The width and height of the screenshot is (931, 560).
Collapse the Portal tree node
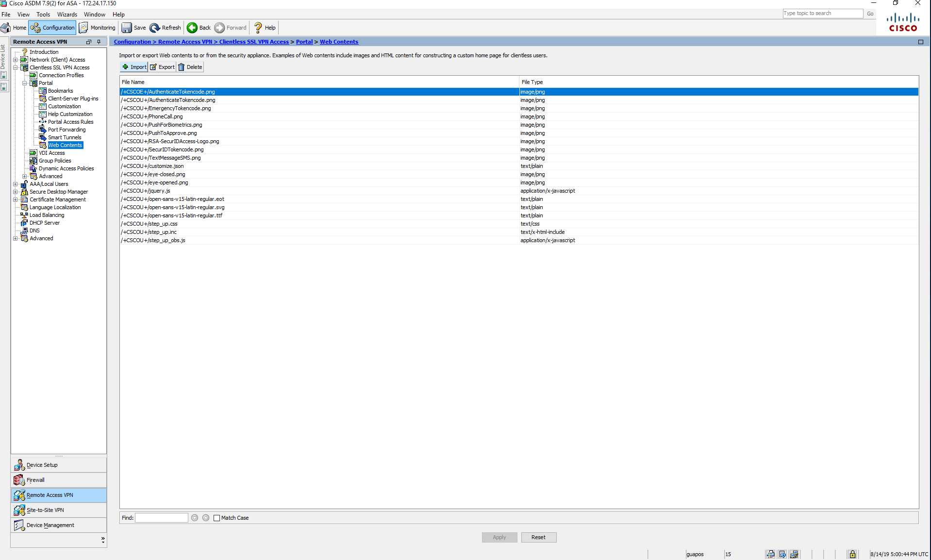tap(24, 83)
